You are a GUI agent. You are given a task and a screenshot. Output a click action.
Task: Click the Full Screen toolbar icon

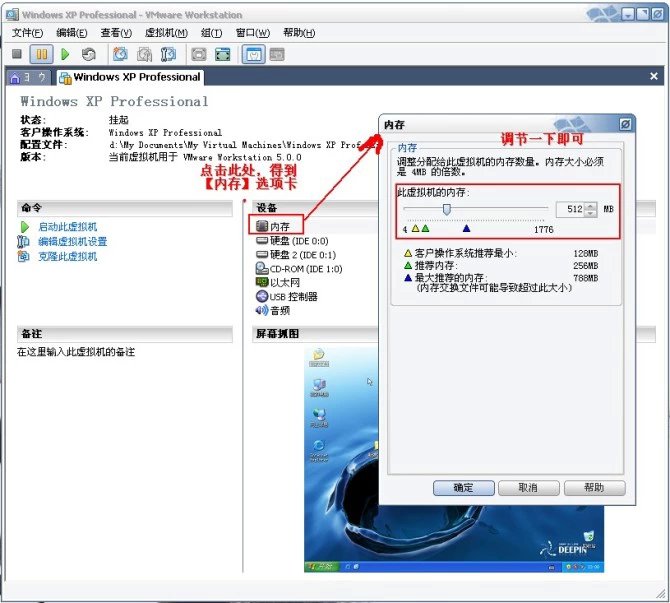(199, 54)
